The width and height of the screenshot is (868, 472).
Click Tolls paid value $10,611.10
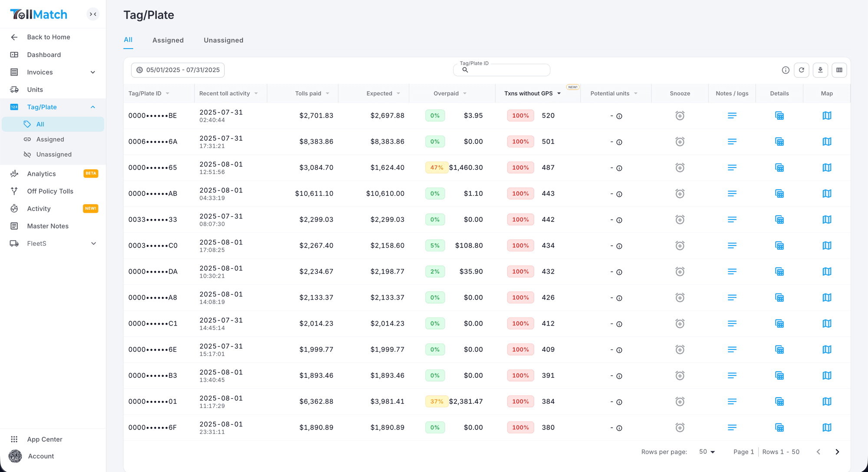tap(314, 194)
